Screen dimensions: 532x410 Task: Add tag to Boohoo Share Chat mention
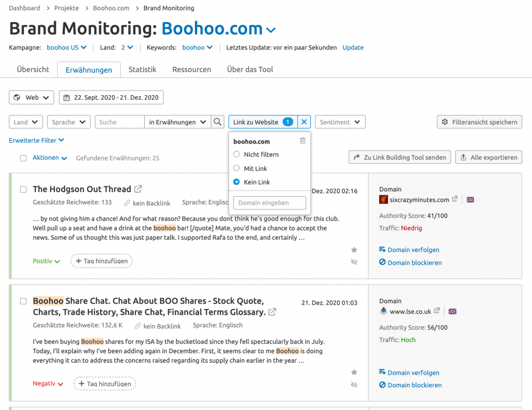point(105,384)
